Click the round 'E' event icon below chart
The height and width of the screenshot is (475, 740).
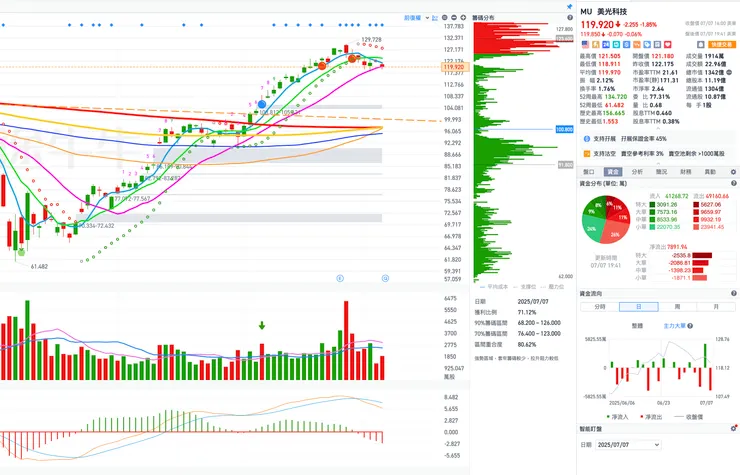[340, 278]
